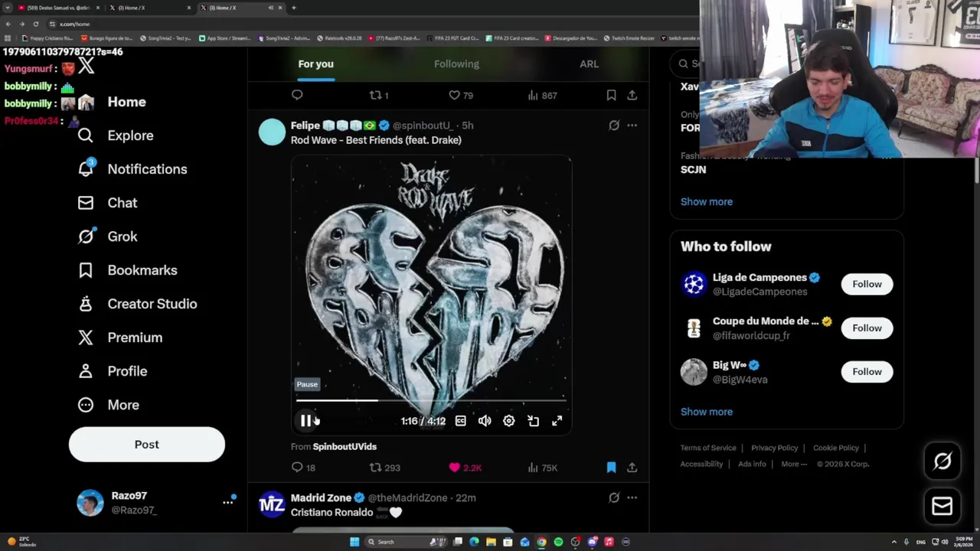980x551 pixels.
Task: Open the X logo home icon
Action: [x=87, y=66]
